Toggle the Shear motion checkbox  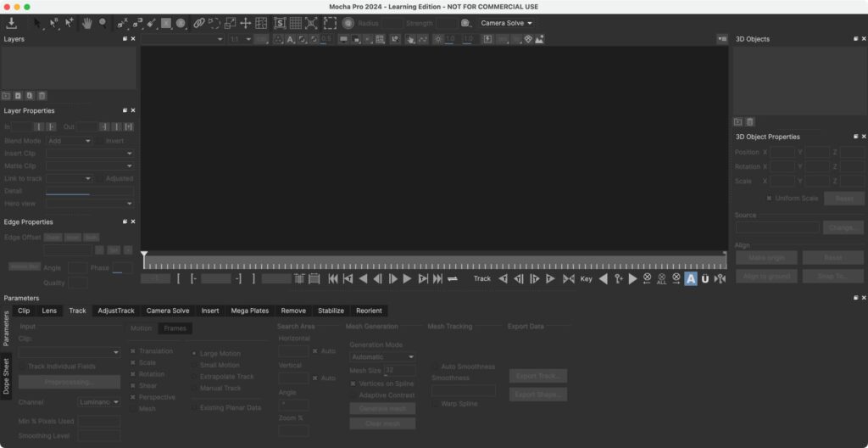click(133, 386)
